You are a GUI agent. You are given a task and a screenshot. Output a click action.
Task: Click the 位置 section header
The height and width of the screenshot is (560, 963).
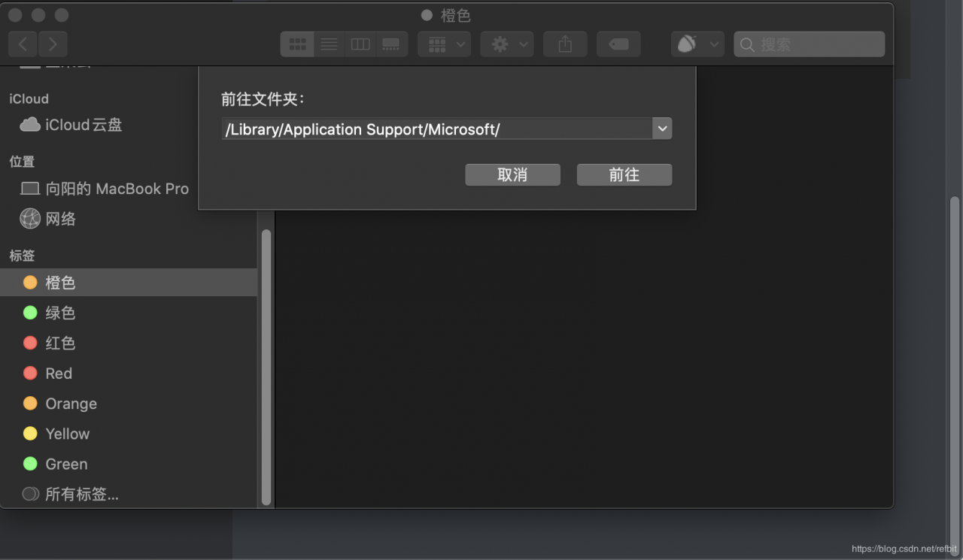(22, 162)
